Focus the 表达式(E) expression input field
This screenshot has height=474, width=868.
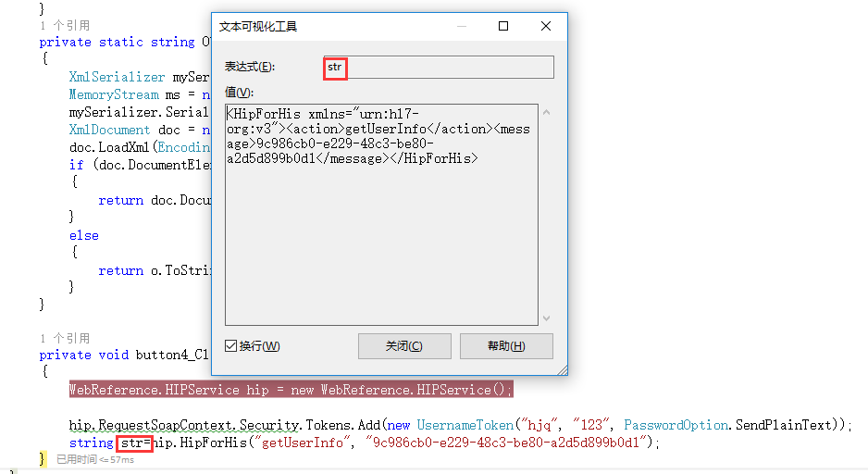pyautogui.click(x=439, y=67)
